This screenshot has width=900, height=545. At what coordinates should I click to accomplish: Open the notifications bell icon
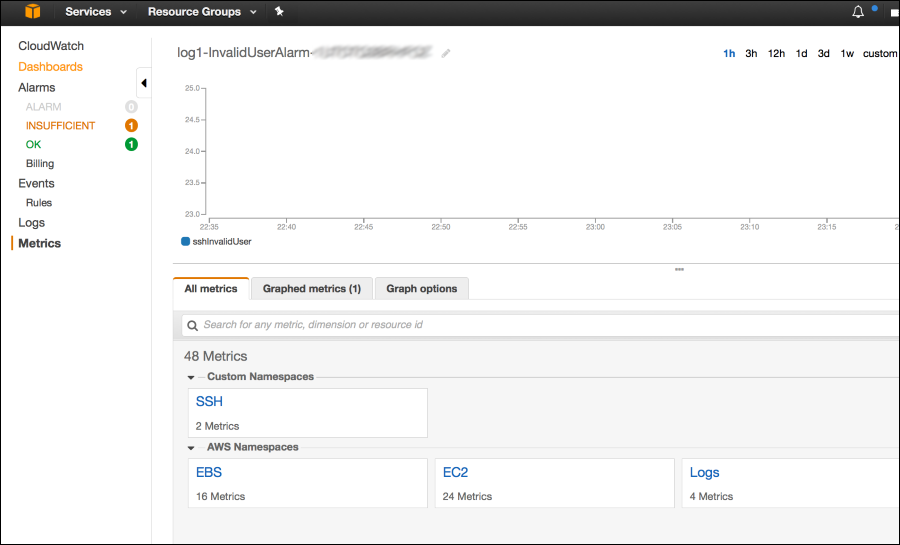pos(858,11)
